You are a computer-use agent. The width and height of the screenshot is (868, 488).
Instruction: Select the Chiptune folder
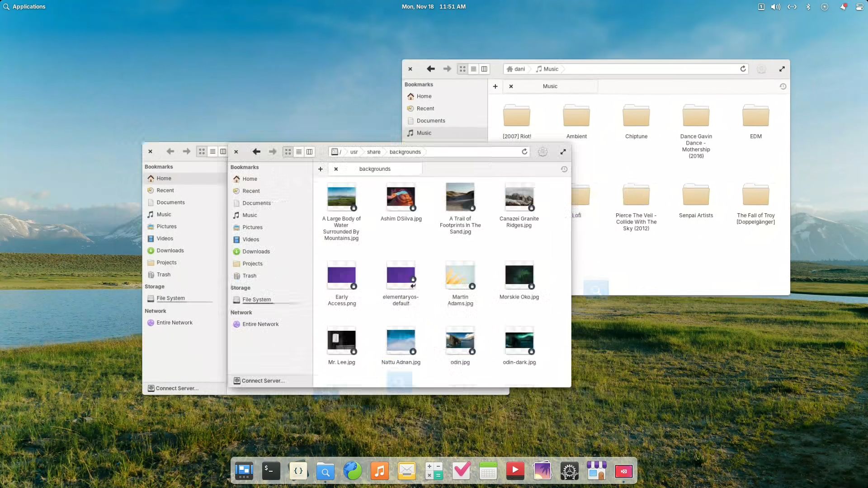[636, 115]
